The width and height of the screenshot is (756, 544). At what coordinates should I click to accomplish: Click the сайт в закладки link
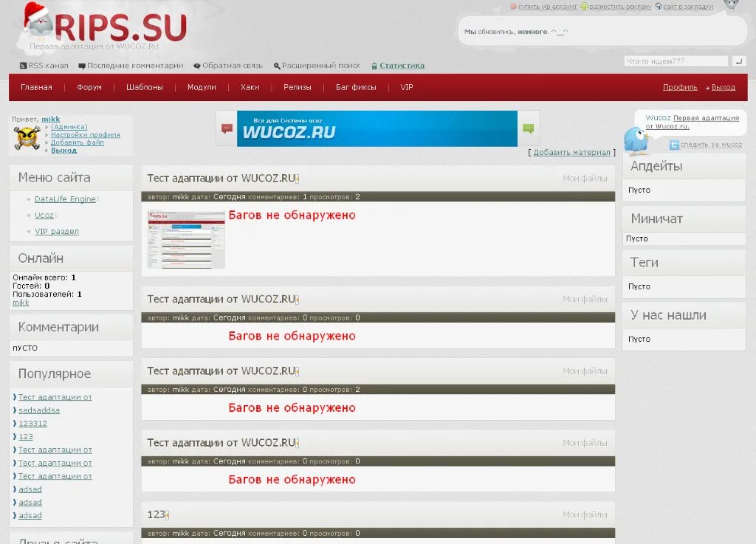[688, 6]
